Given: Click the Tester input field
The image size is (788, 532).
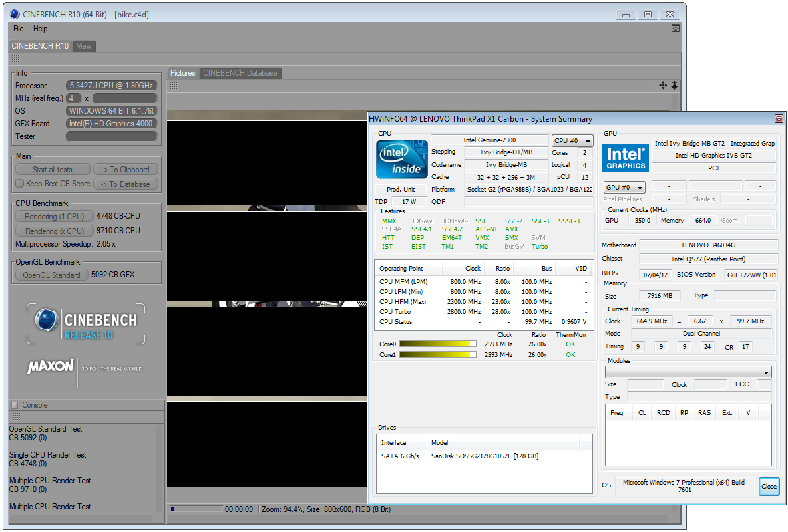Looking at the screenshot, I should coord(111,136).
